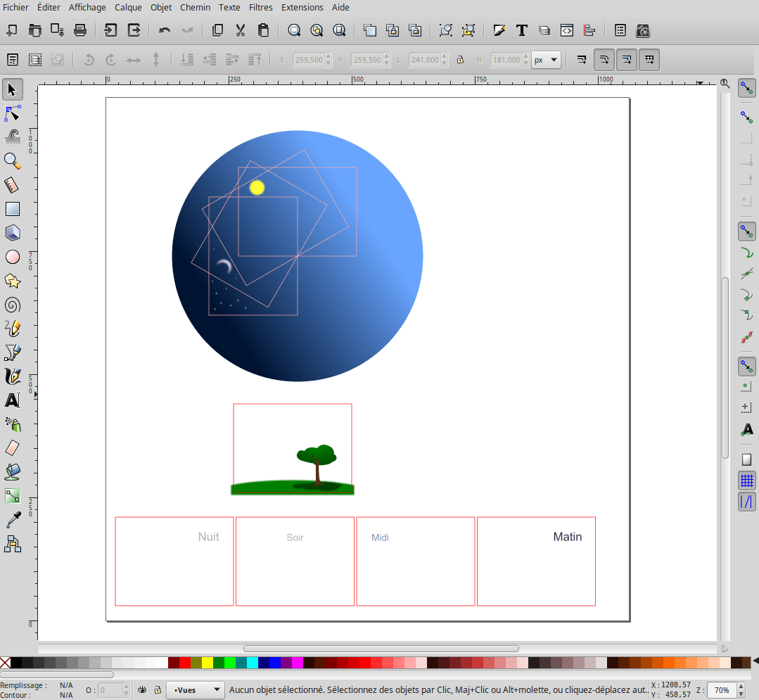The image size is (759, 700).
Task: Open the Text and font dialog icon
Action: pos(522,30)
